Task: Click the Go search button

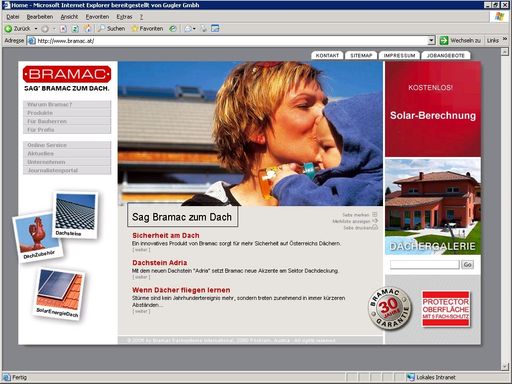Action: pyautogui.click(x=467, y=265)
